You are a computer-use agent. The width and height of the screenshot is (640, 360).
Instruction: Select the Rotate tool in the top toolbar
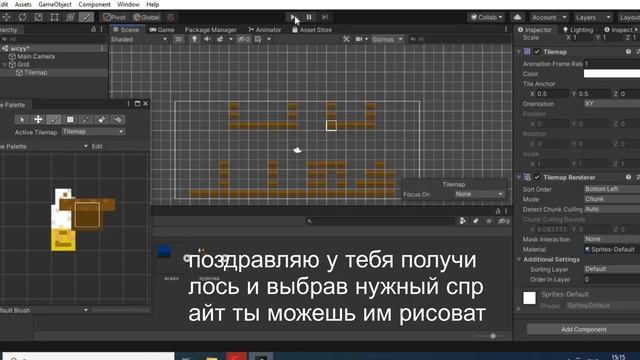[x=22, y=17]
